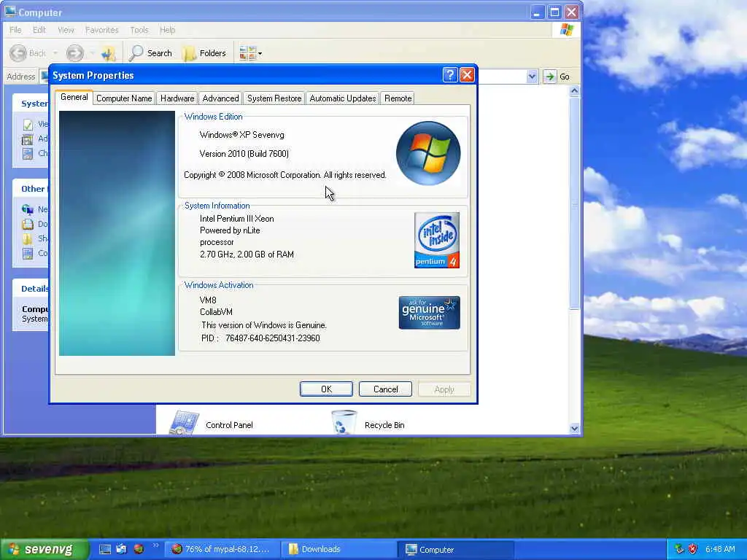Switch to Downloads window in taskbar

[338, 549]
